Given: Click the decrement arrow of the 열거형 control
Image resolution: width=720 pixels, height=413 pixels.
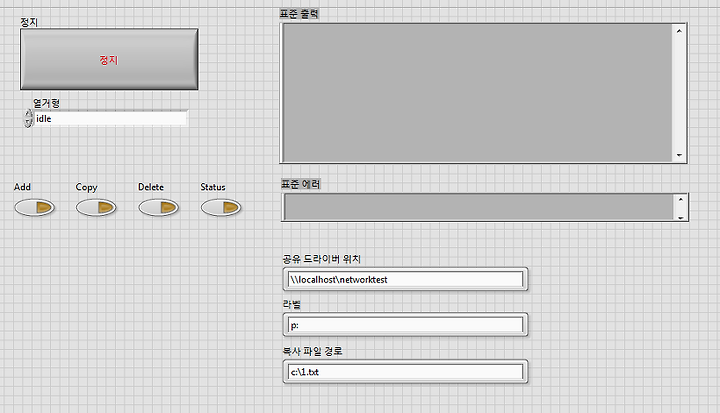Looking at the screenshot, I should 28,123.
